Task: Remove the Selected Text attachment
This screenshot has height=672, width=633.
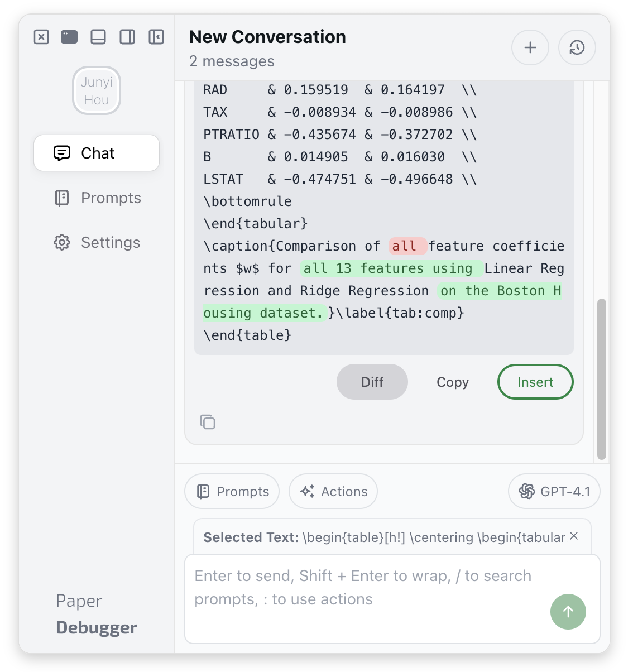Action: click(574, 536)
